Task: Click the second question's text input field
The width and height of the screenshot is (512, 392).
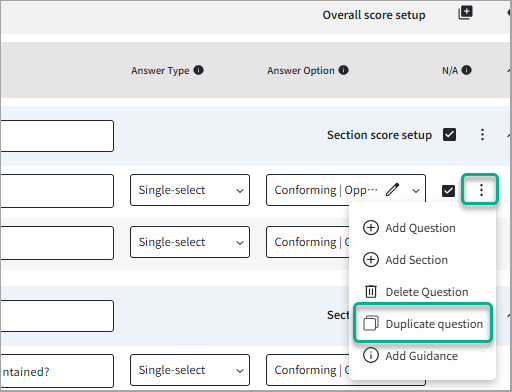Action: [x=57, y=243]
